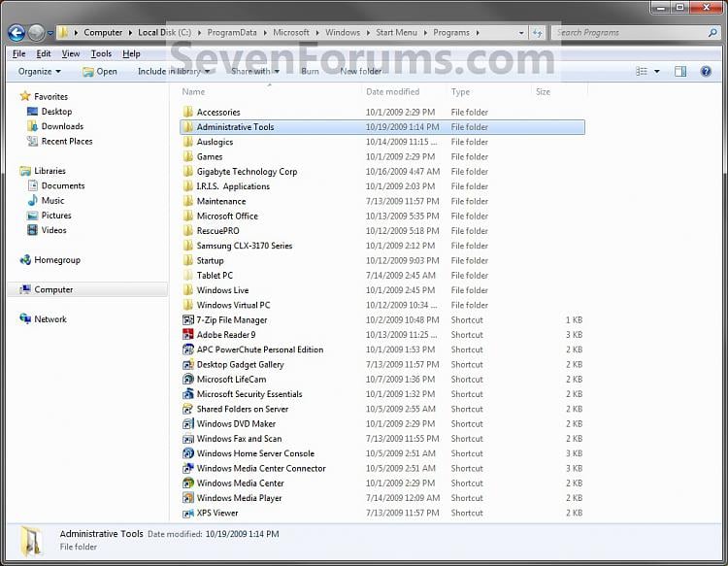Select Computer in the navigation pane
The image size is (728, 566).
point(53,289)
